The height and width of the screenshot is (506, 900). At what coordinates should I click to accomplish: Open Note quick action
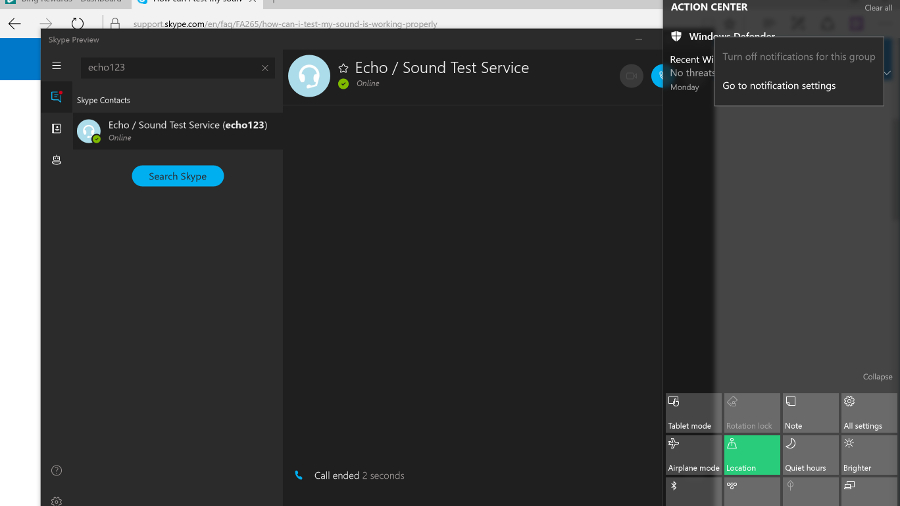click(x=810, y=412)
